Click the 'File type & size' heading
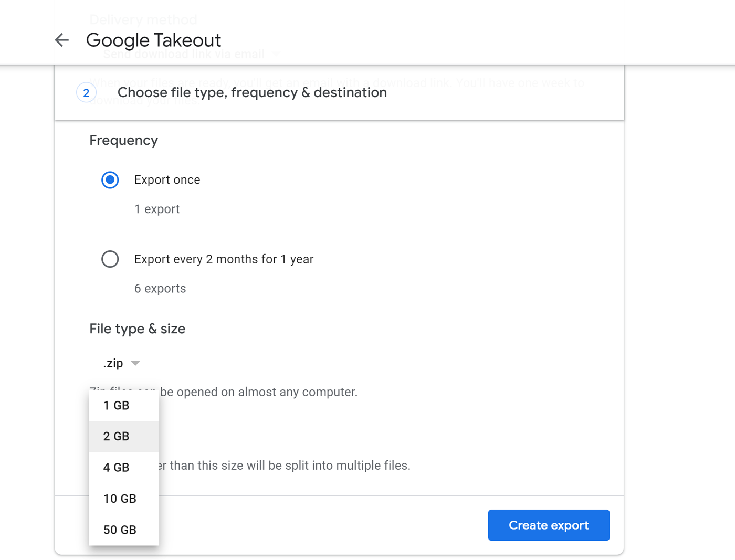735x560 pixels. coord(137,329)
